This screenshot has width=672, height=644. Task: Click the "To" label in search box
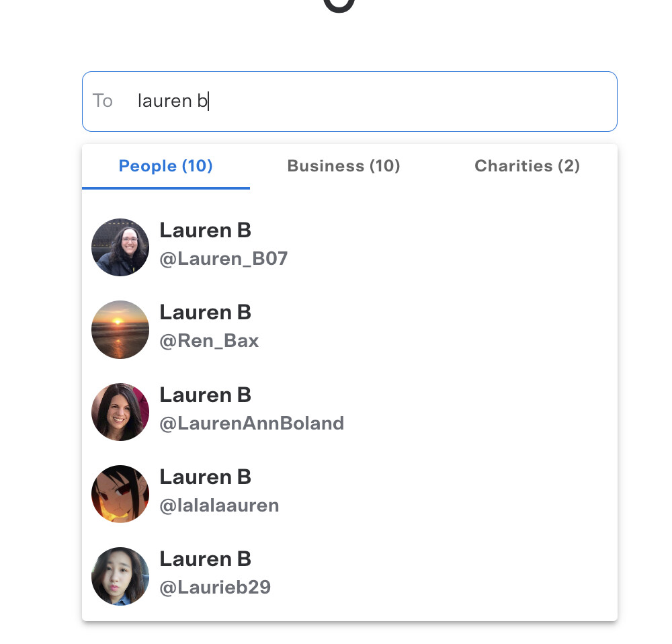[103, 102]
